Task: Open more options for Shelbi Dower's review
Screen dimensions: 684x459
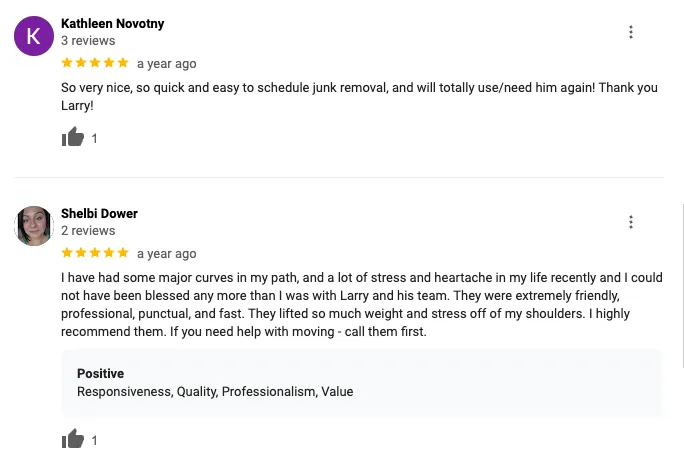Action: click(x=631, y=222)
